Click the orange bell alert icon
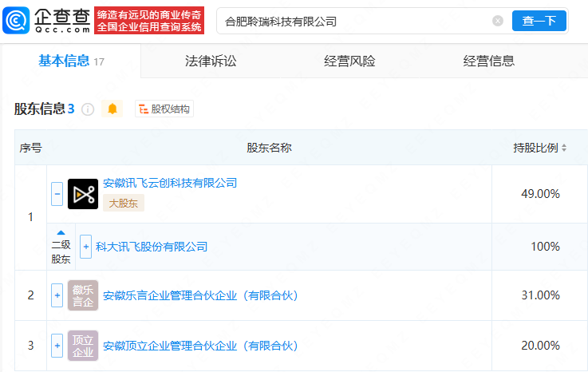 click(112, 109)
